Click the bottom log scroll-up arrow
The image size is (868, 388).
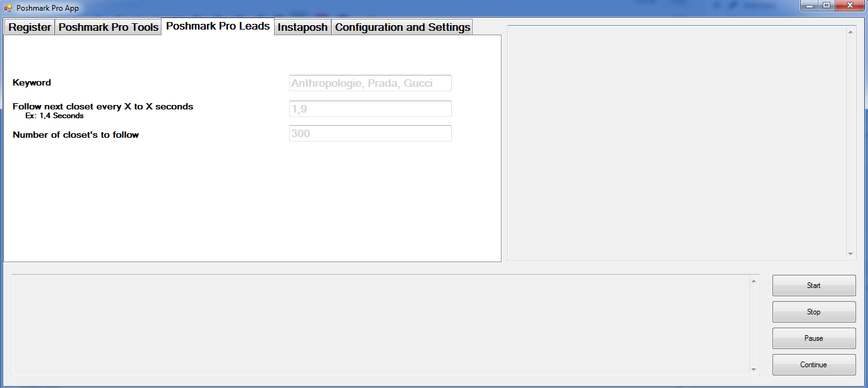(754, 280)
